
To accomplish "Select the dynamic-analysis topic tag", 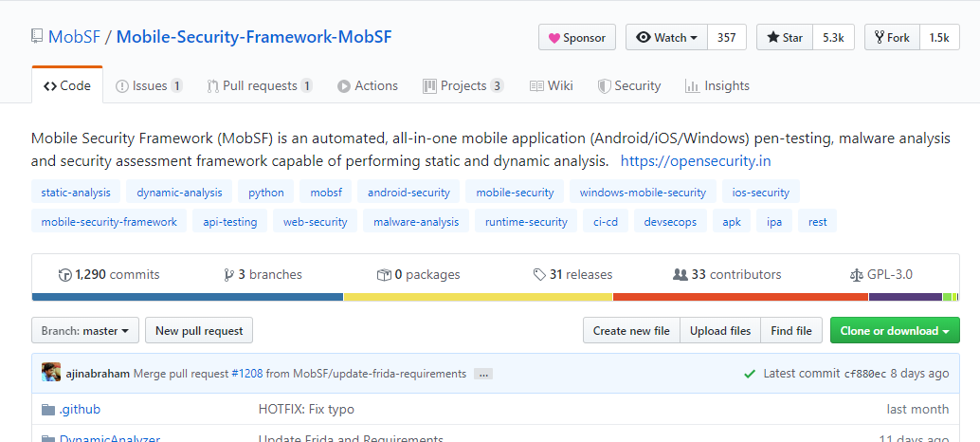I will click(179, 192).
